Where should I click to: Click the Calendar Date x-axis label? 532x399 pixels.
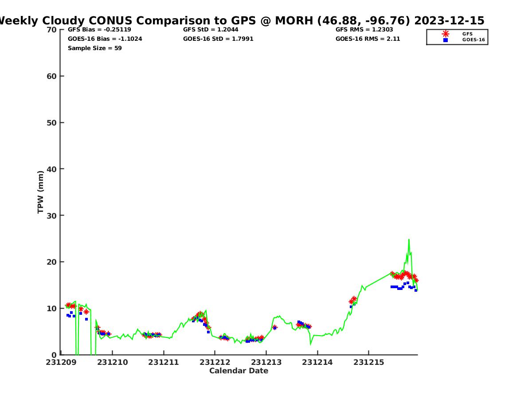pyautogui.click(x=239, y=371)
